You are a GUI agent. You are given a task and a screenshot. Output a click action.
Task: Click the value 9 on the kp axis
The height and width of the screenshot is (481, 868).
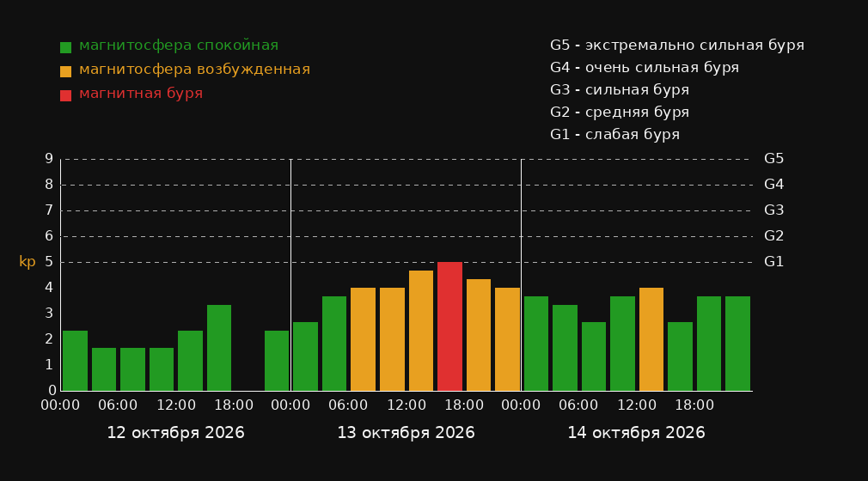49,159
